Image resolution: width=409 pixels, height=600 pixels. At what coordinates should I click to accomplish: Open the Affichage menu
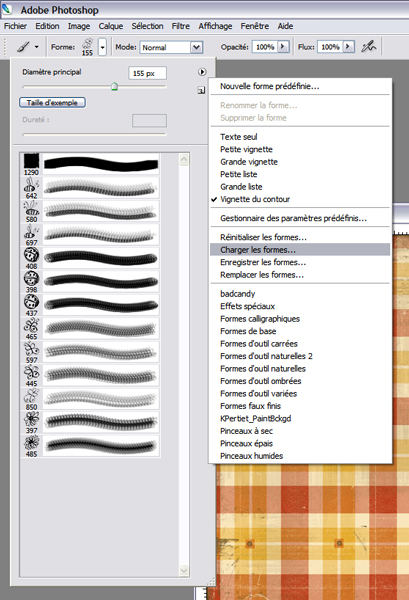(215, 26)
